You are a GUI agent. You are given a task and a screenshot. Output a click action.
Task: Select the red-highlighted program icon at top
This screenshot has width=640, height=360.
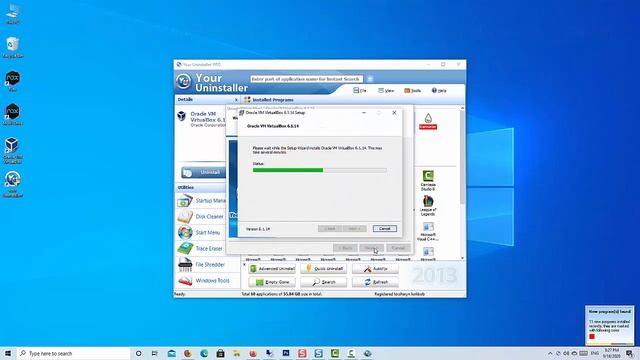(x=428, y=122)
